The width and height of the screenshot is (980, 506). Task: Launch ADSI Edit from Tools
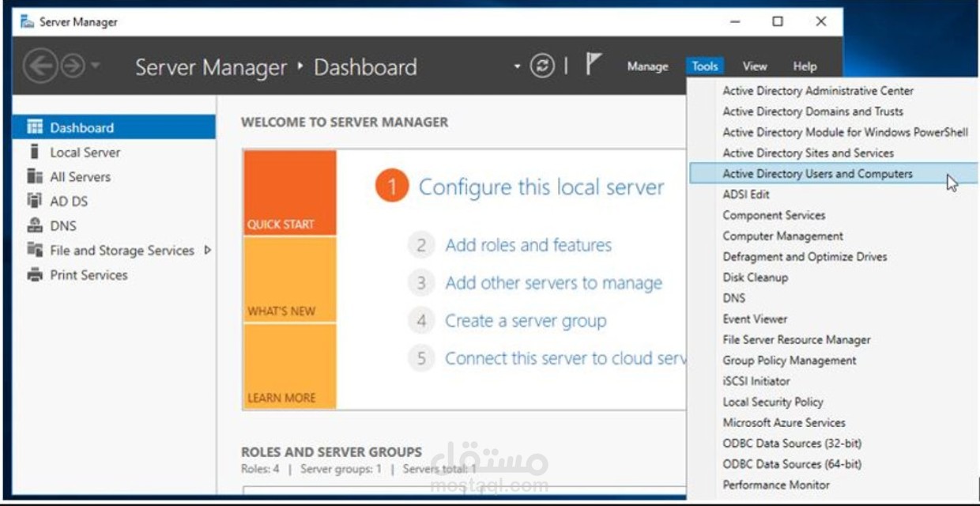[746, 194]
